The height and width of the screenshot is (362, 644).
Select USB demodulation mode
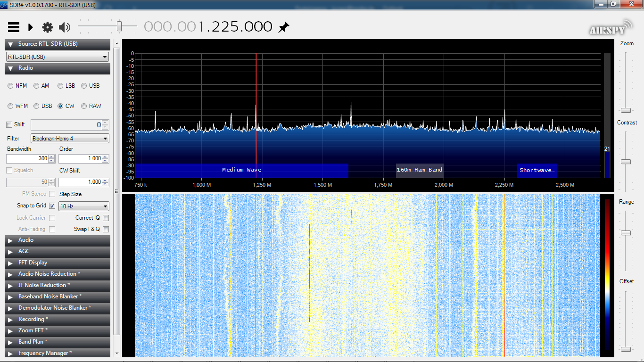(x=84, y=86)
